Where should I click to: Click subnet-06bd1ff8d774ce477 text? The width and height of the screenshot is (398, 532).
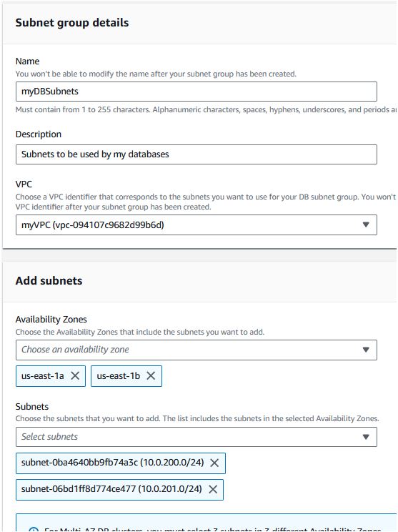point(79,489)
